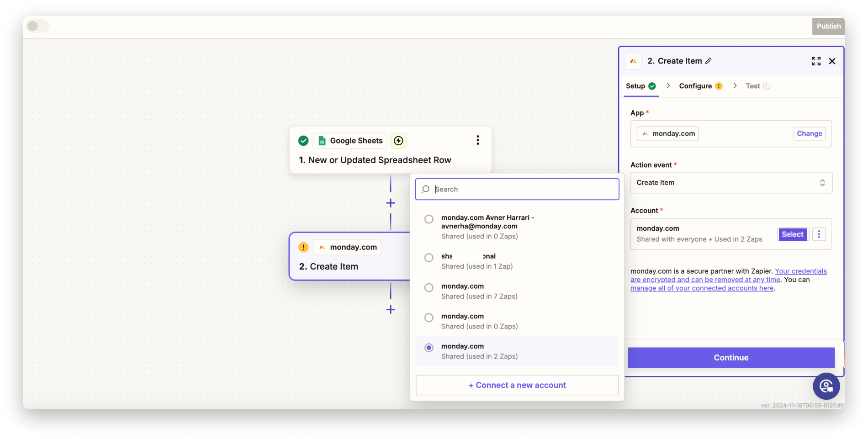Open the Action event dropdown
This screenshot has width=868, height=439.
coord(731,183)
